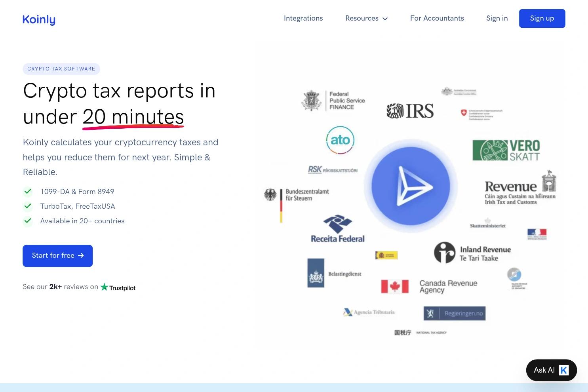The height and width of the screenshot is (392, 588).
Task: Click the VERO SKATT logo
Action: coord(506,150)
